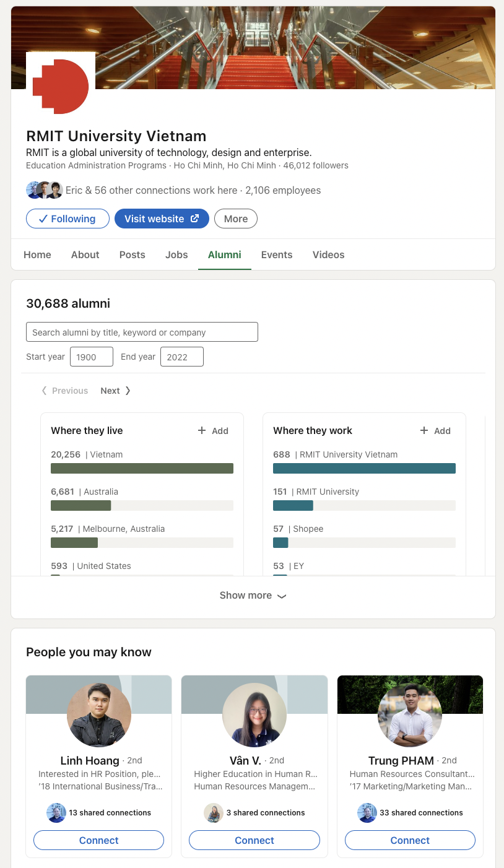Expand alumni stats with Show more
This screenshot has height=868, width=504.
(253, 596)
